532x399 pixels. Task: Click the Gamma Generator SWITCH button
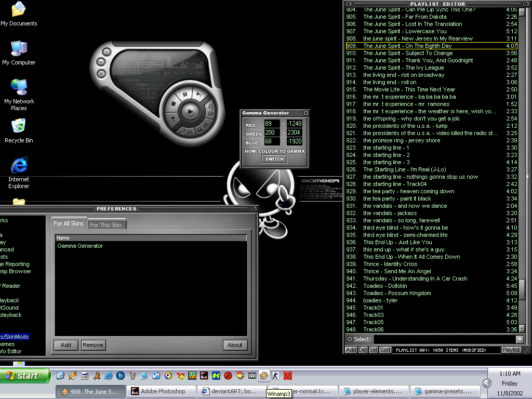[x=274, y=159]
